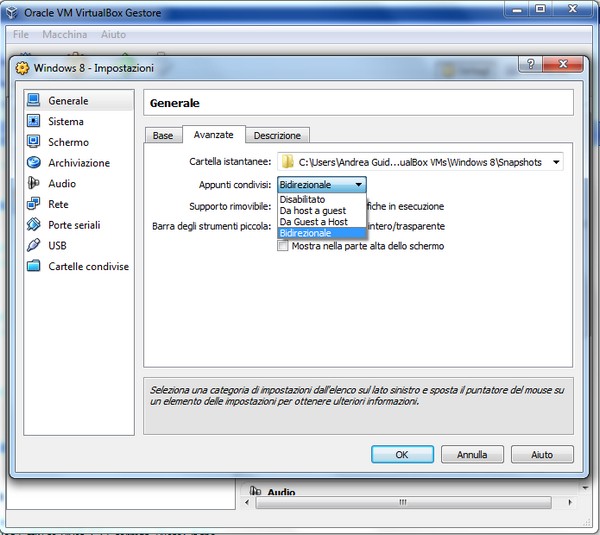
Task: Click the Audio speaker icon in sidebar
Action: (x=33, y=183)
